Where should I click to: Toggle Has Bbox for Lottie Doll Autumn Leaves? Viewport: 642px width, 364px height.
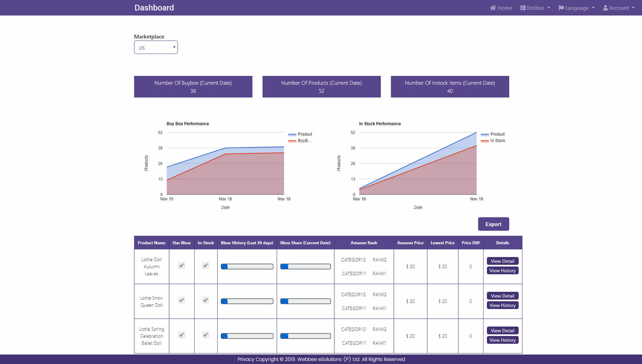(x=181, y=266)
